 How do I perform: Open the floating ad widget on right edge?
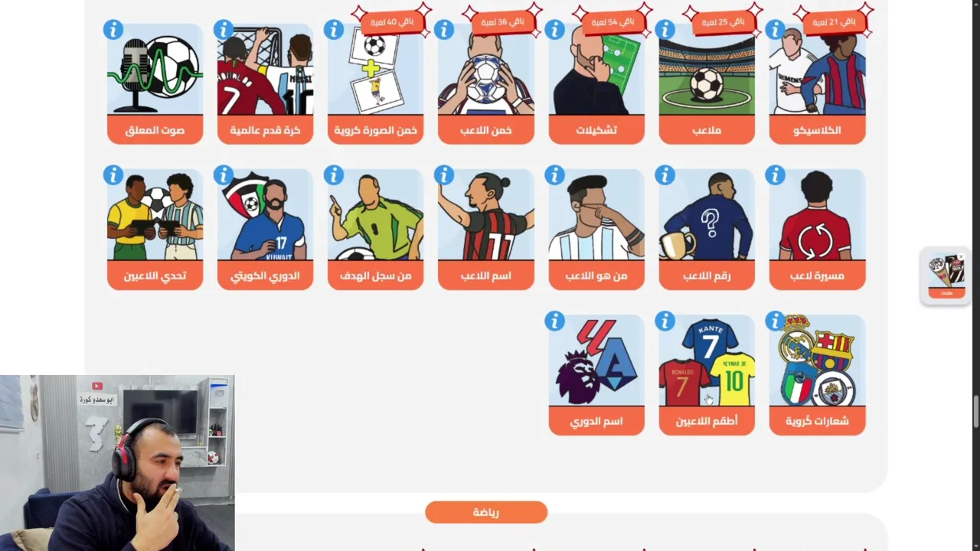[946, 276]
